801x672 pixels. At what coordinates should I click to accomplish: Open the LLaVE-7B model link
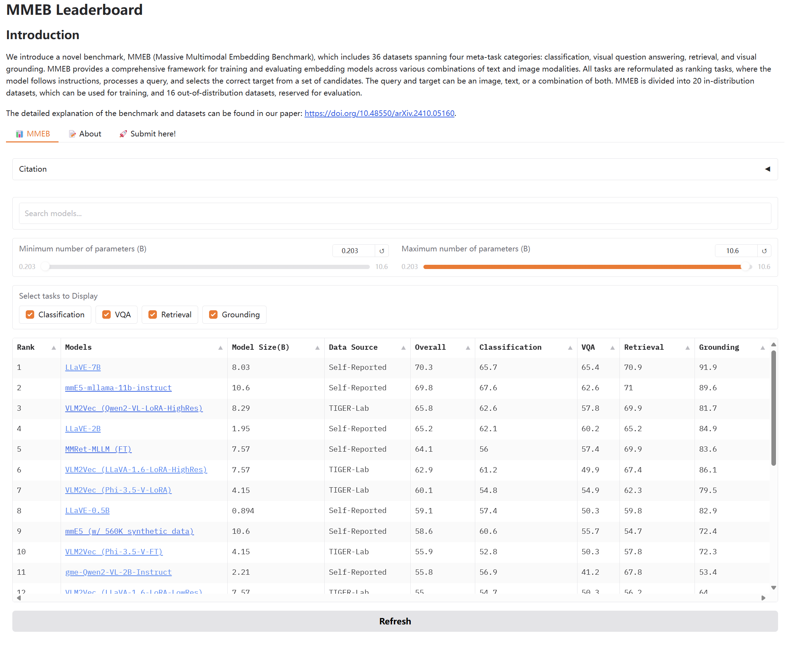[x=83, y=368]
